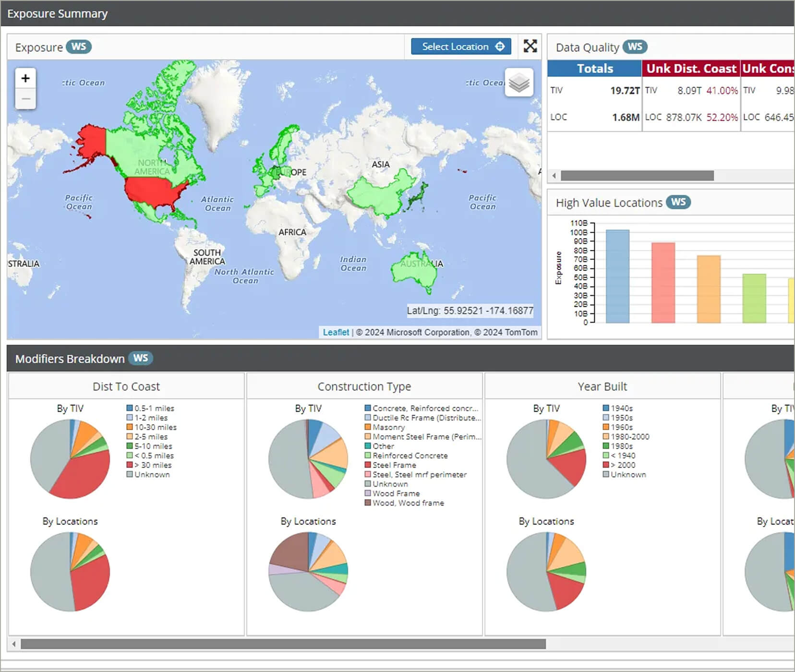Click the Modifiers Breakdown horizontal scrollbar thumb
This screenshot has width=795, height=672.
pyautogui.click(x=283, y=644)
